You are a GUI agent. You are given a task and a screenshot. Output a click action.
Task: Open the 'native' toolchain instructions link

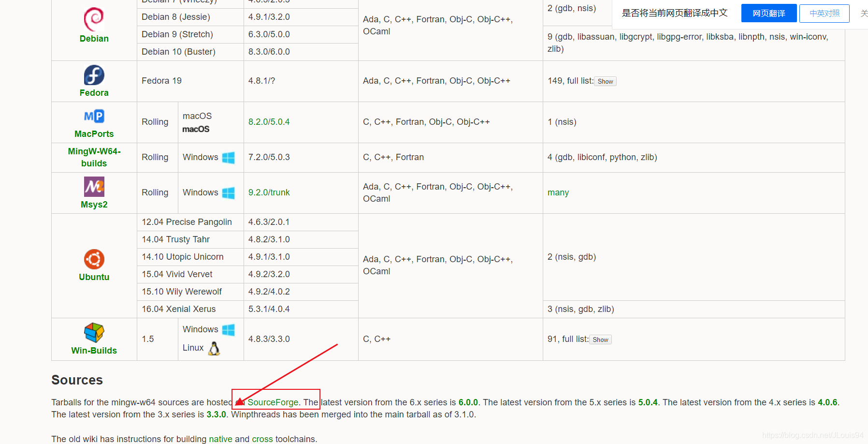point(220,439)
